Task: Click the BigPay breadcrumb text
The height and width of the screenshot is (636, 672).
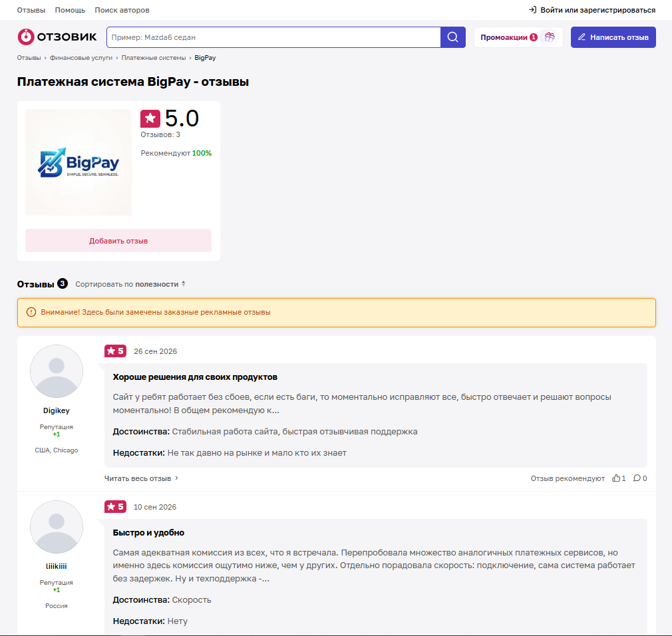Action: click(205, 57)
